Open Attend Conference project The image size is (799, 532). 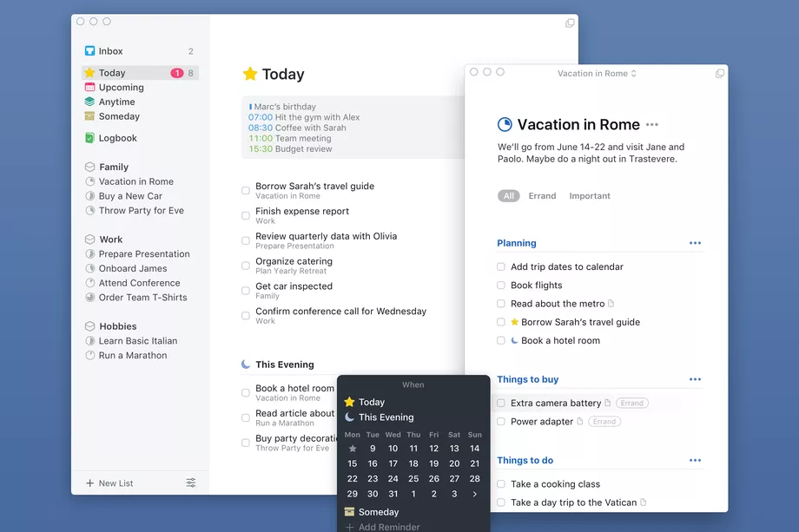pyautogui.click(x=140, y=283)
